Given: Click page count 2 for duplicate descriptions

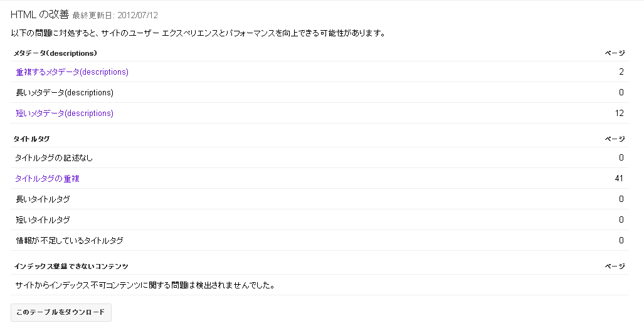Looking at the screenshot, I should (x=621, y=72).
